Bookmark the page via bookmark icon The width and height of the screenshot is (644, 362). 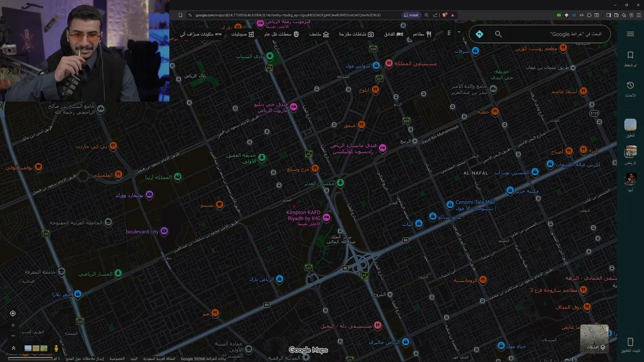[x=180, y=15]
